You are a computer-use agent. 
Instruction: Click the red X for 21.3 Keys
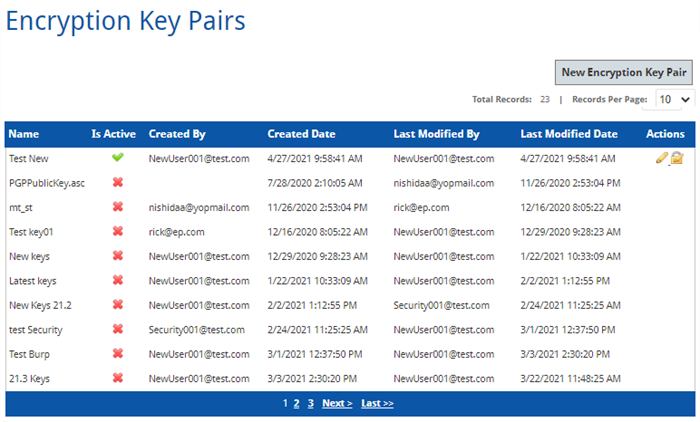(118, 378)
